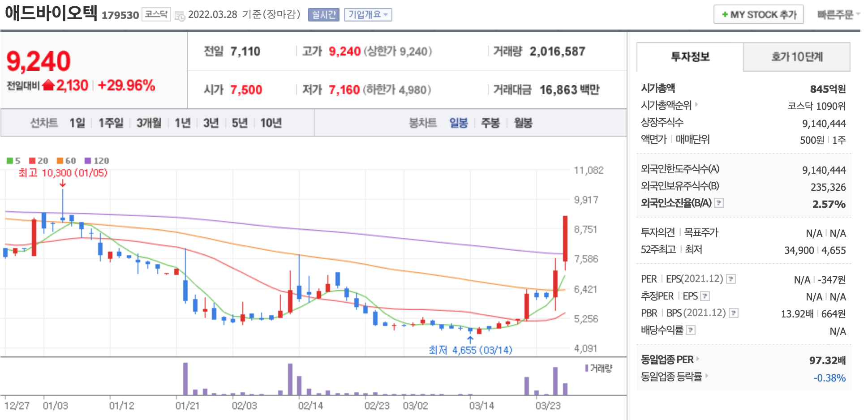Click the purple 120-day moving average swatch
The width and height of the screenshot is (868, 420).
click(x=88, y=161)
